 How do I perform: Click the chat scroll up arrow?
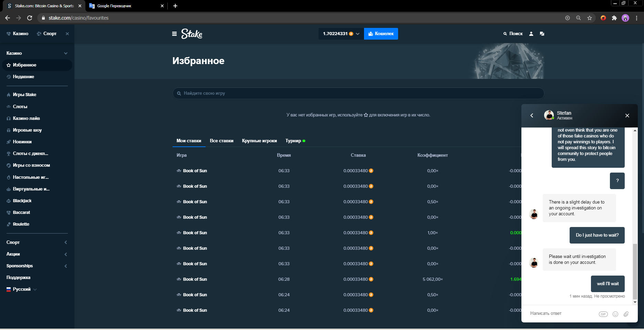click(635, 131)
